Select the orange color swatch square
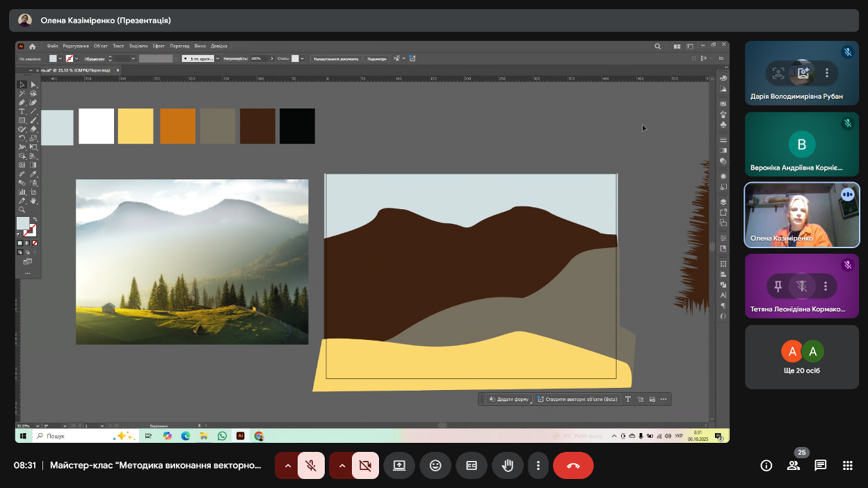 [177, 126]
